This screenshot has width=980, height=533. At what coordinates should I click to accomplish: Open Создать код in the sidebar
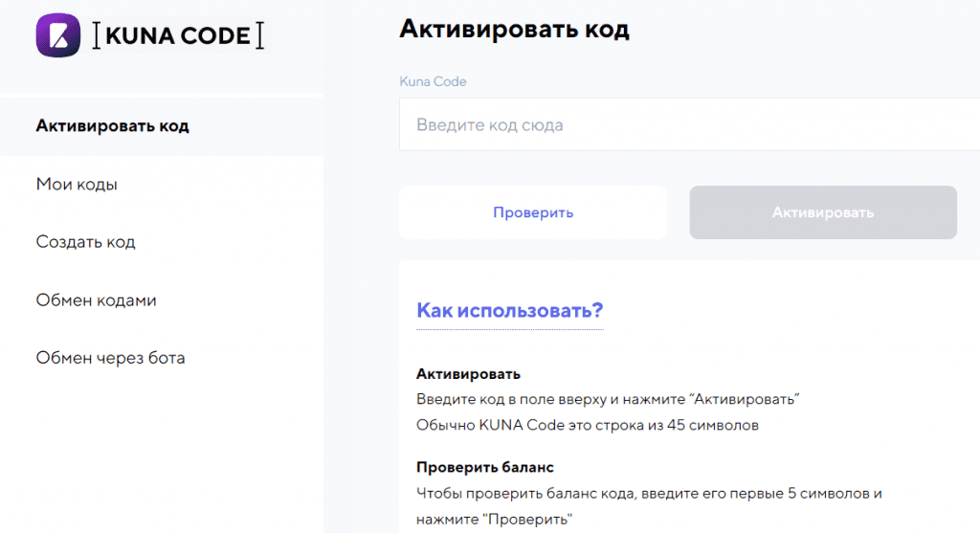pyautogui.click(x=85, y=242)
